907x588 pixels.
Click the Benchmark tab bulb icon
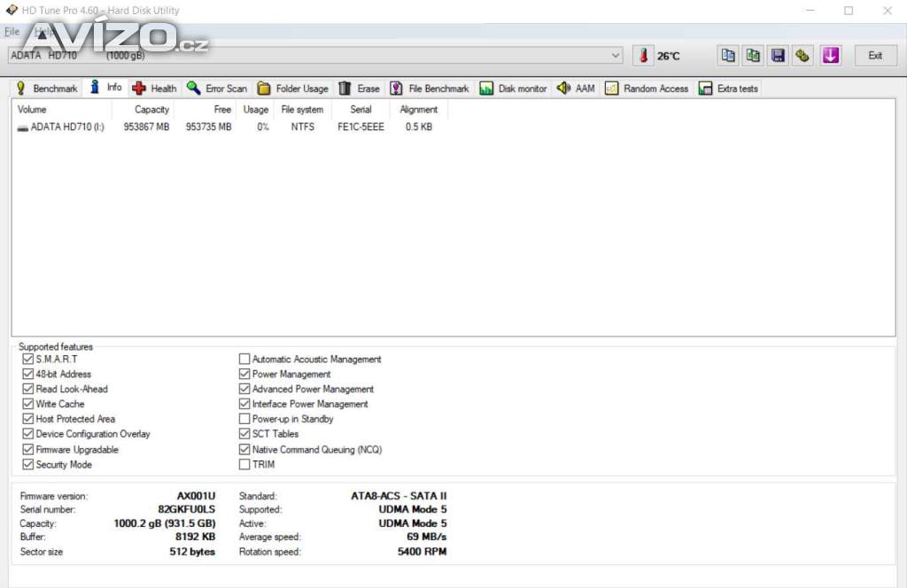[x=21, y=88]
